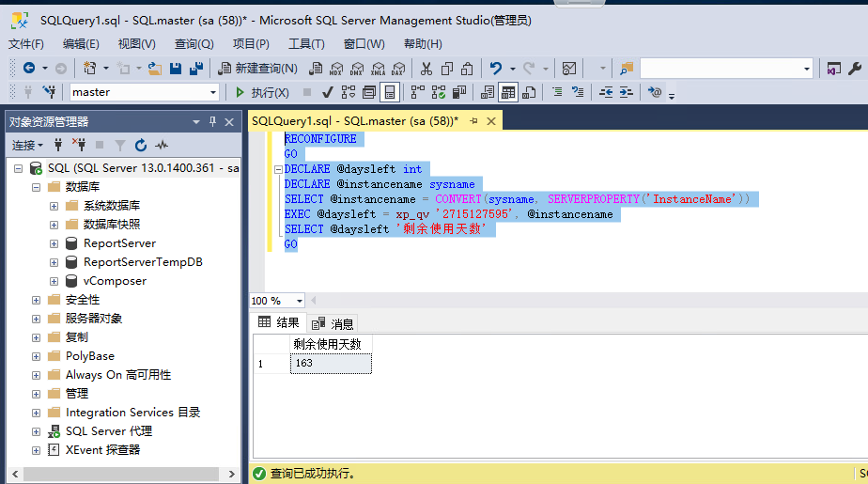Pin the Object Explorer panel
Viewport: 868px width, 484px height.
tap(212, 122)
